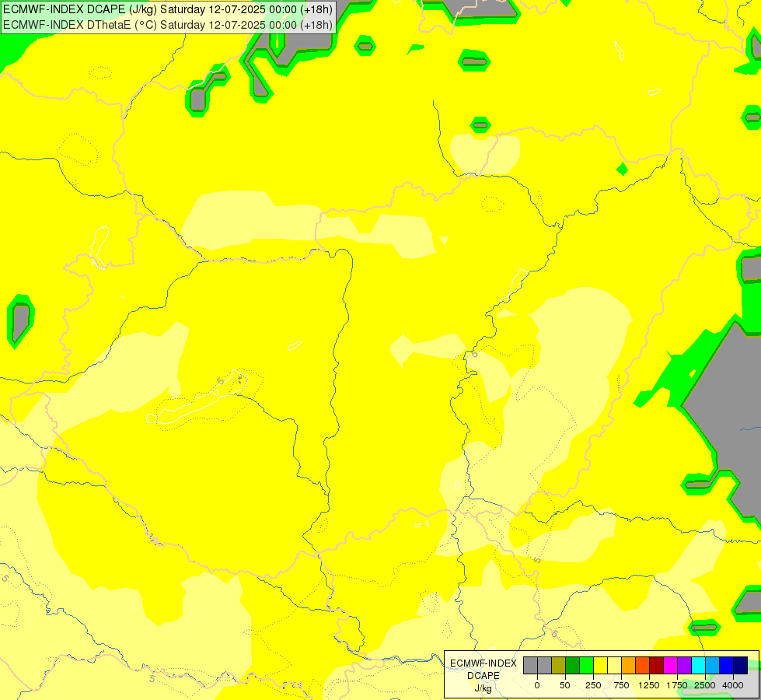
Task: Click the bright green legend swatch
Action: [586, 665]
